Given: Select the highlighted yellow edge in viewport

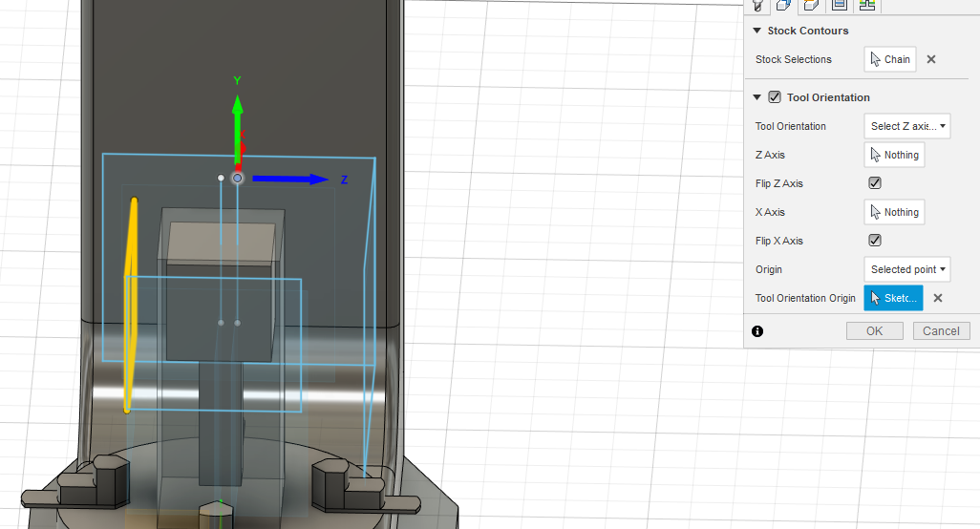Looking at the screenshot, I should (131, 305).
